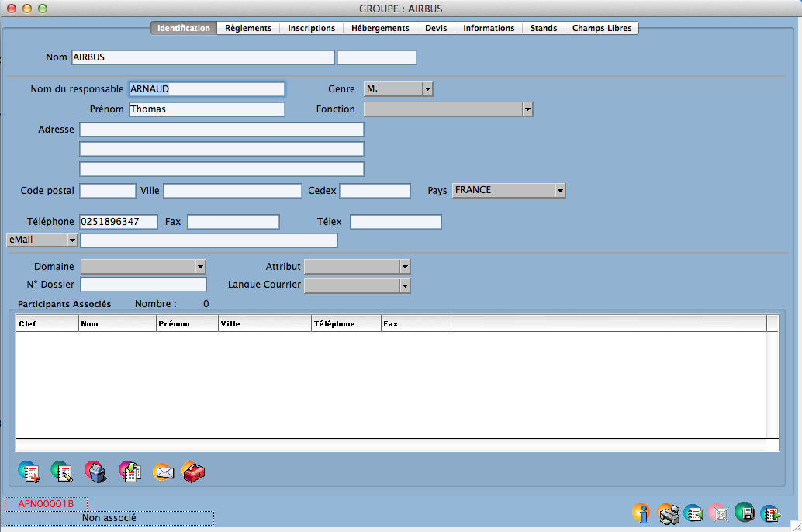Open the red toolbox icon
This screenshot has height=532, width=802.
[x=194, y=472]
